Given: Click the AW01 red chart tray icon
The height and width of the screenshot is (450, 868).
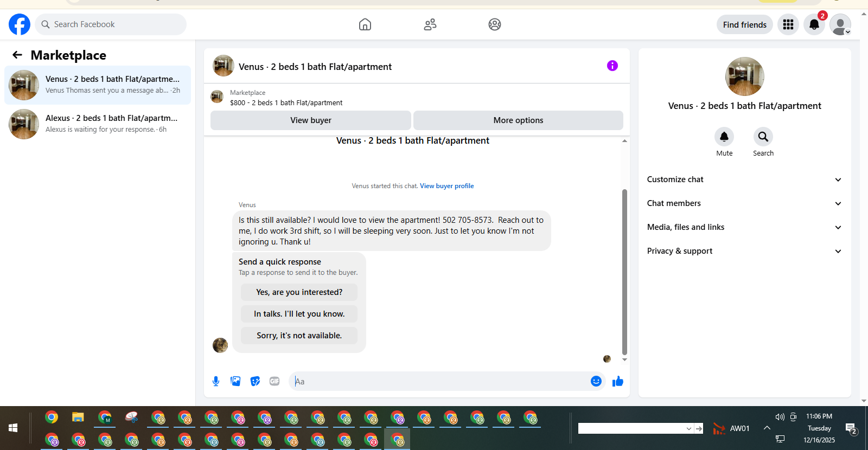Looking at the screenshot, I should pyautogui.click(x=719, y=428).
